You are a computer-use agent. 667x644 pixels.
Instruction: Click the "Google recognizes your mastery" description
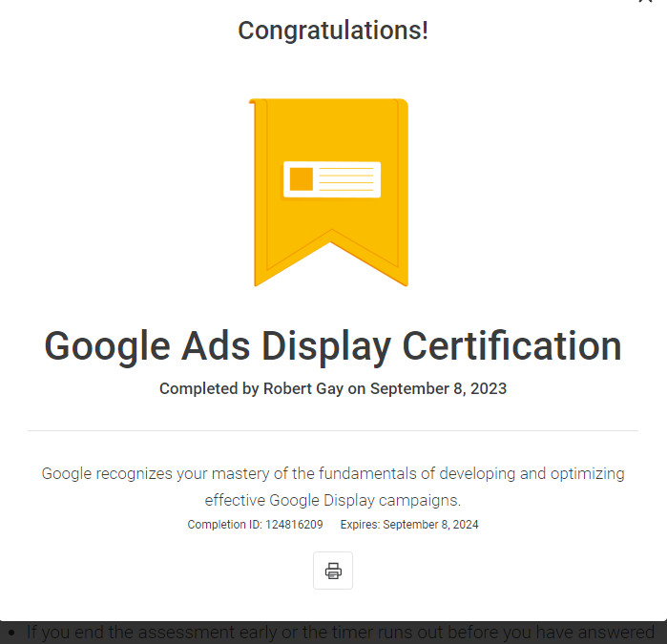point(333,487)
